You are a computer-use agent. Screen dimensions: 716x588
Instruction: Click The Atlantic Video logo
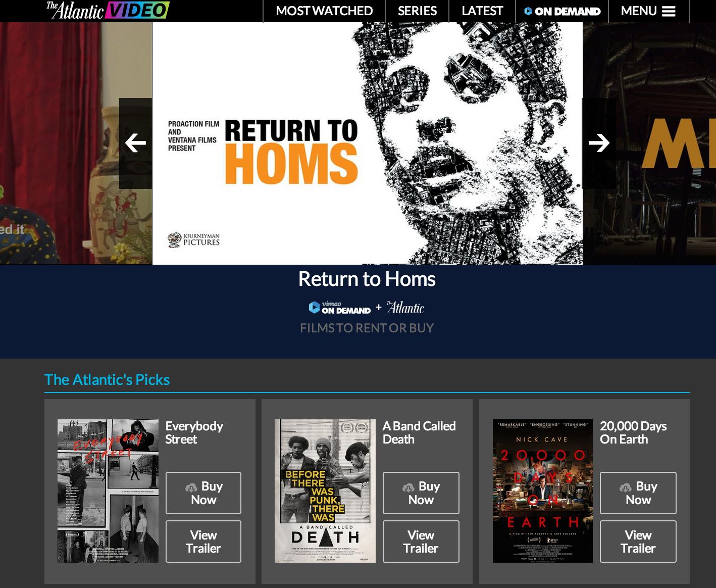108,10
